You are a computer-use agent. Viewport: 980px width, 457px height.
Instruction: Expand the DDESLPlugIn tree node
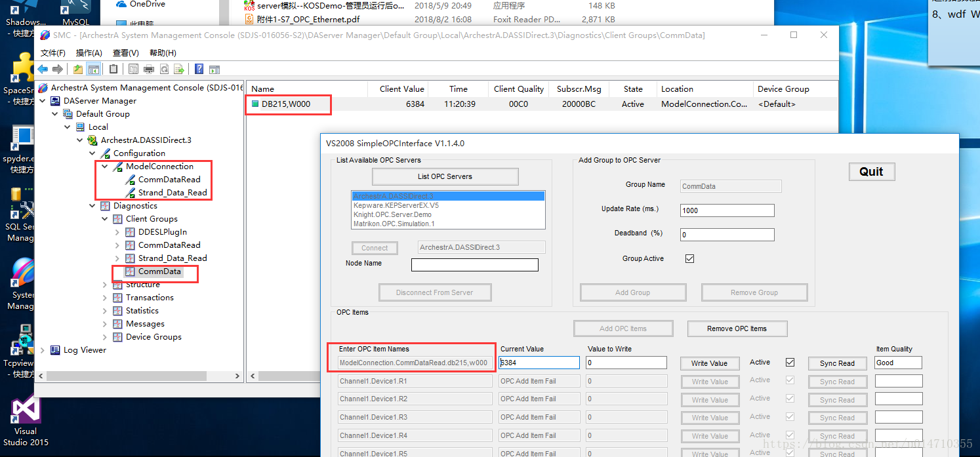[x=117, y=232]
